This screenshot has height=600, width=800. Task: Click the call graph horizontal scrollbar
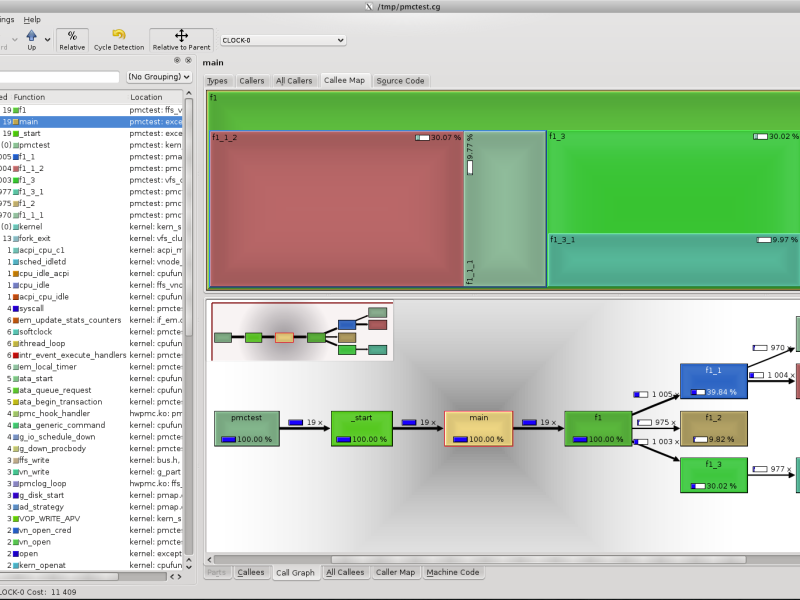point(538,560)
